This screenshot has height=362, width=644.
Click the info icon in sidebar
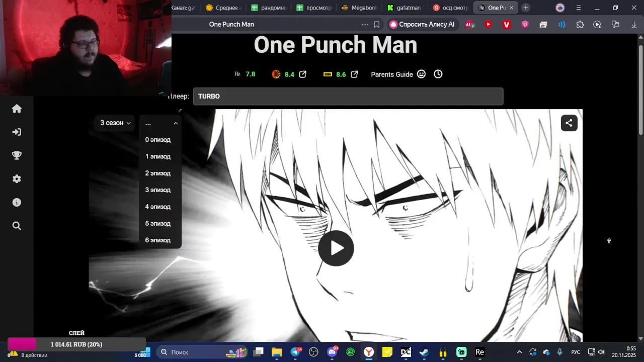click(17, 203)
